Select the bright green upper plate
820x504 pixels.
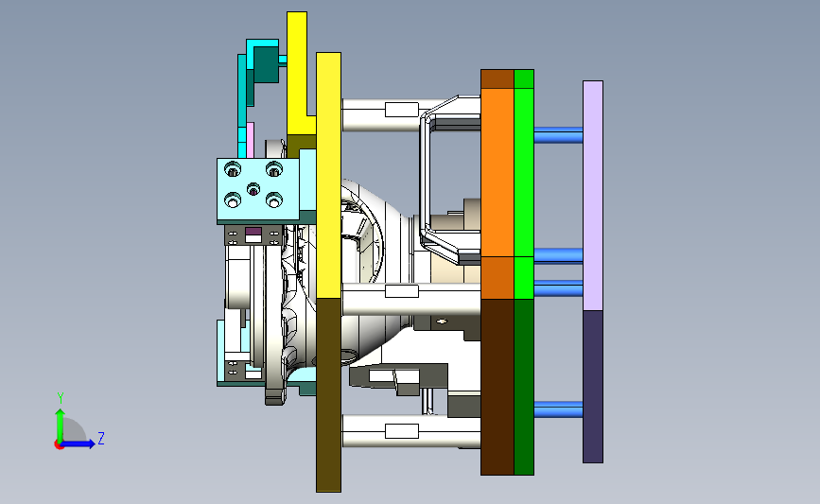point(523,172)
